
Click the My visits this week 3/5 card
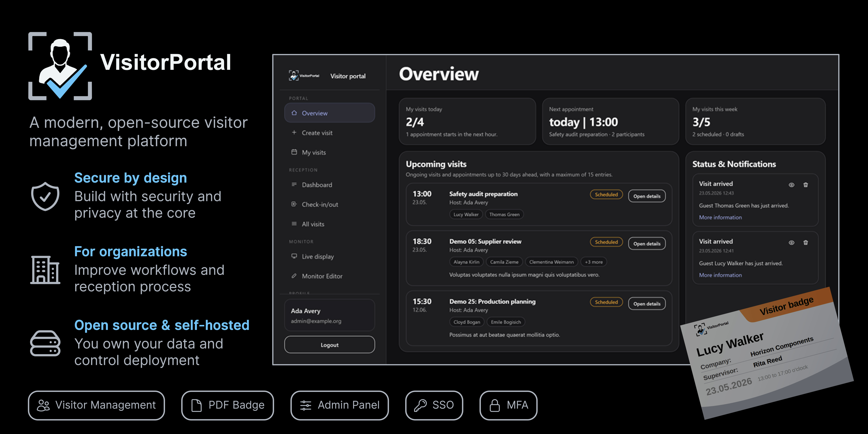(x=755, y=121)
